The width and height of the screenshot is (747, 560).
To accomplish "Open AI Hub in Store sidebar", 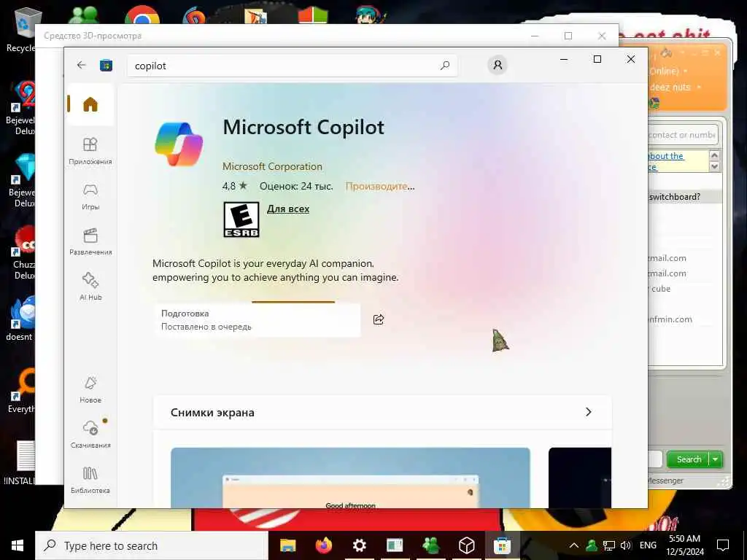I will coord(90,287).
